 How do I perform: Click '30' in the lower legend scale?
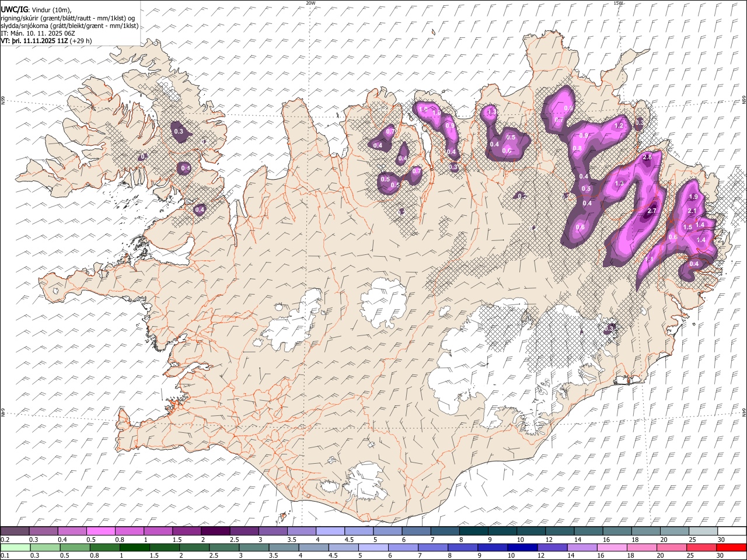click(x=721, y=555)
